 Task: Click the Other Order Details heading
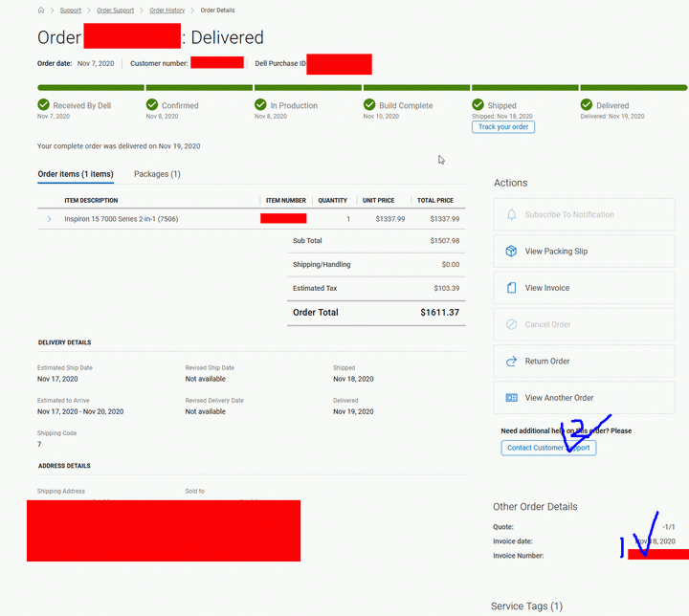tap(535, 507)
